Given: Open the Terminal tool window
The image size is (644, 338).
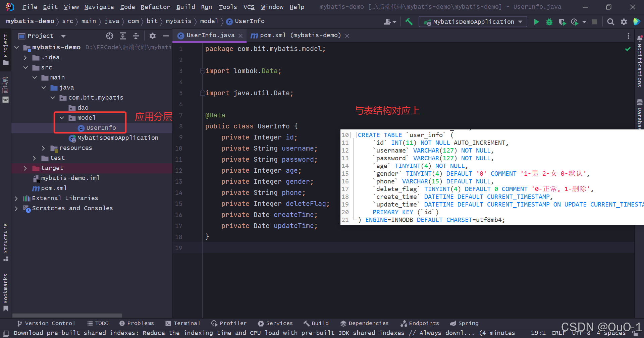Looking at the screenshot, I should click(183, 323).
